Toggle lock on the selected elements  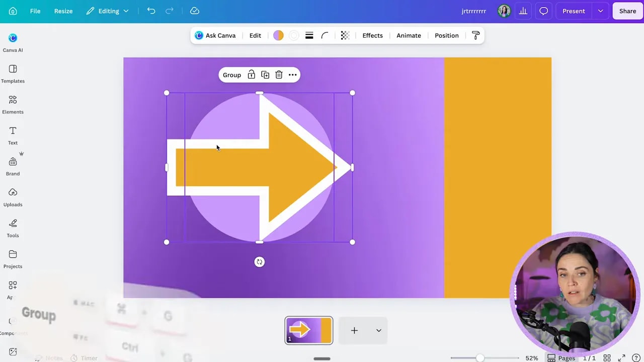(251, 75)
